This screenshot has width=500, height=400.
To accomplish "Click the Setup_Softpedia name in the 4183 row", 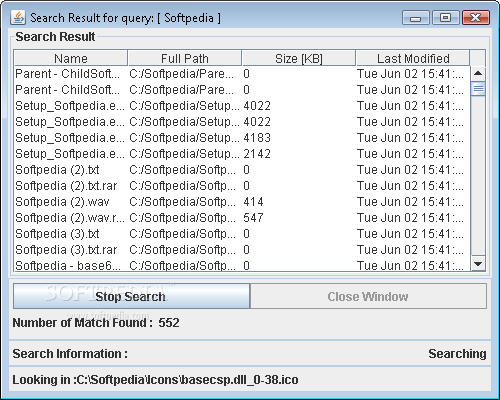I will pos(70,138).
